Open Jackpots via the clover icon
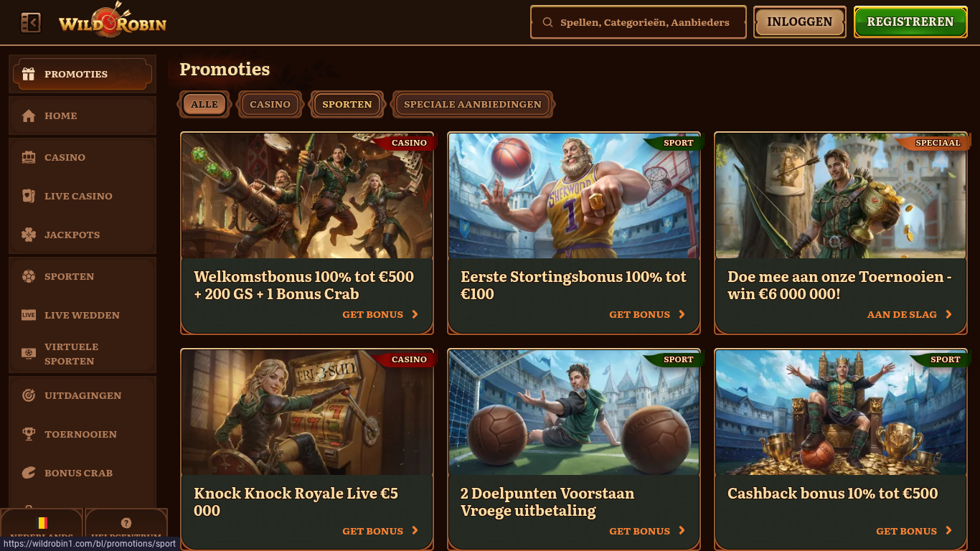The image size is (980, 551). [x=29, y=235]
